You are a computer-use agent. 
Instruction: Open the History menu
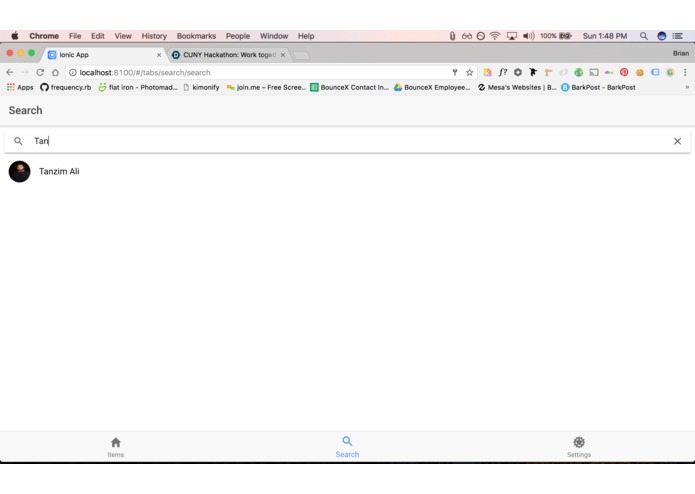[x=154, y=36]
